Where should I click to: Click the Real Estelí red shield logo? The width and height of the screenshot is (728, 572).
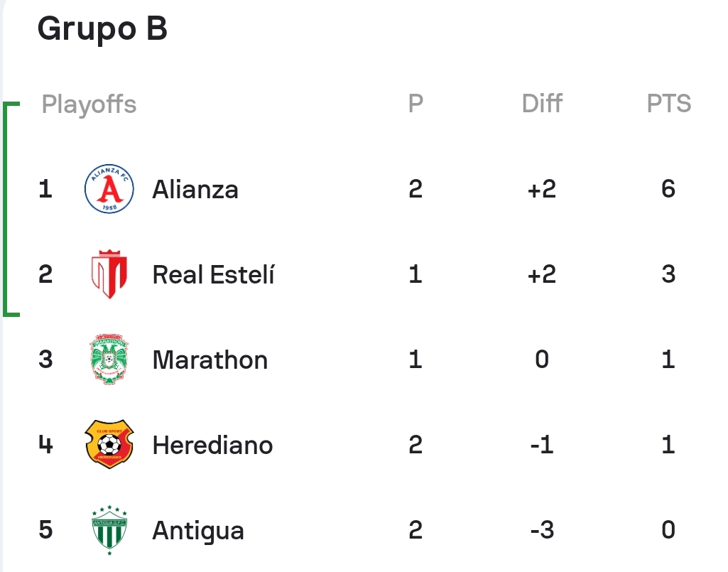point(109,274)
